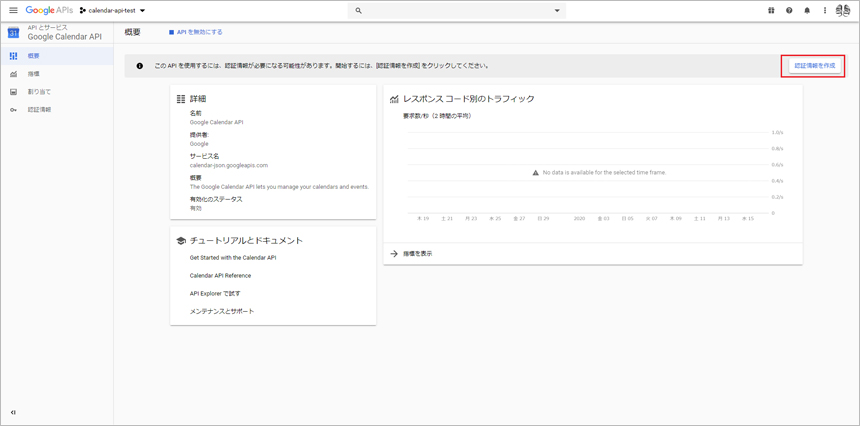Open the calendar-api-test project selector

tap(112, 10)
